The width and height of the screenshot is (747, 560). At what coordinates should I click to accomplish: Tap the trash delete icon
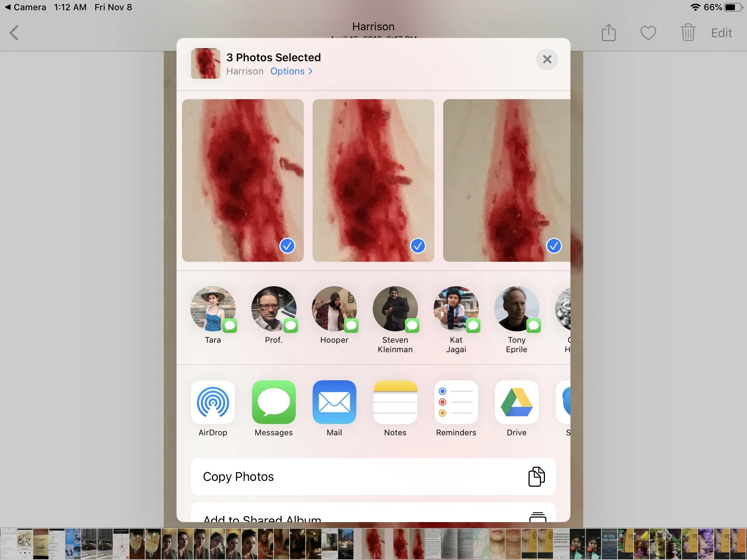click(x=688, y=33)
